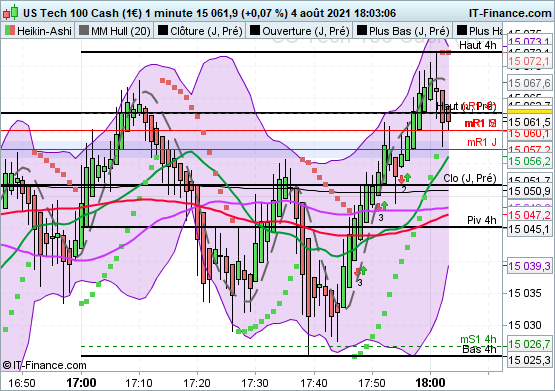Click the 15 047,2 red price tag
555x391 pixels.
[530, 215]
